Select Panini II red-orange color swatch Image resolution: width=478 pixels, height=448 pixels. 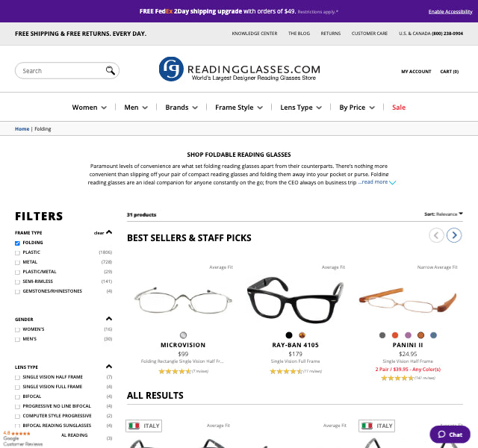pyautogui.click(x=395, y=335)
